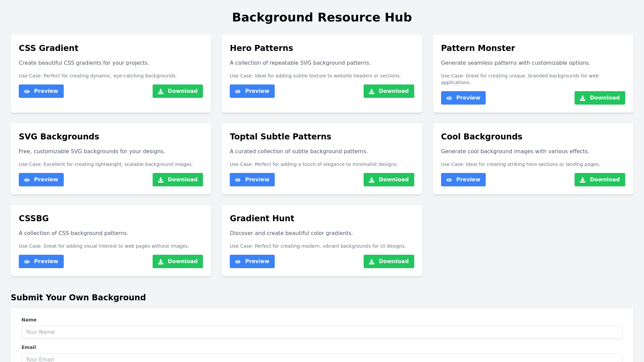
Task: Download Toptal Subtle Patterns
Action: [389, 180]
